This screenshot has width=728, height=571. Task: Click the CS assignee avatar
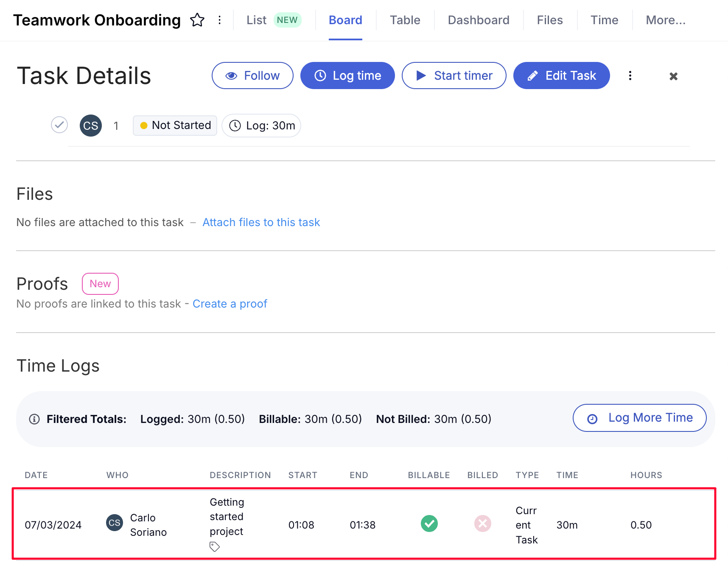tap(91, 126)
